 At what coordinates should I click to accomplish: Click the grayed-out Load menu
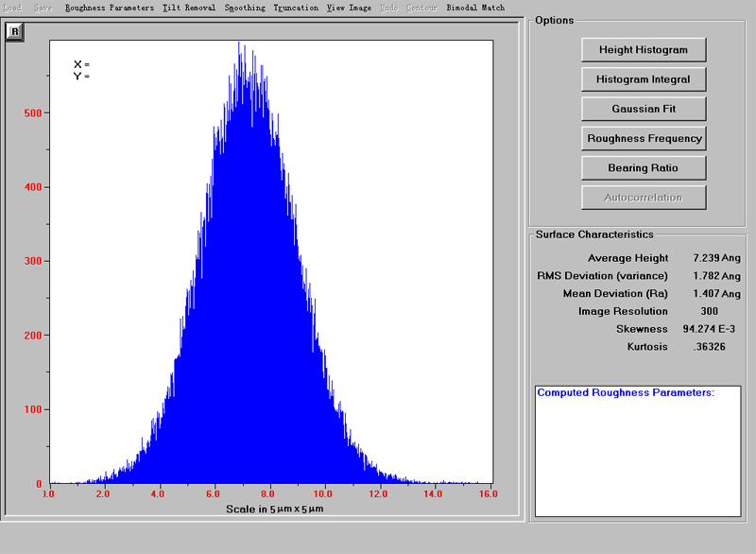[12, 8]
